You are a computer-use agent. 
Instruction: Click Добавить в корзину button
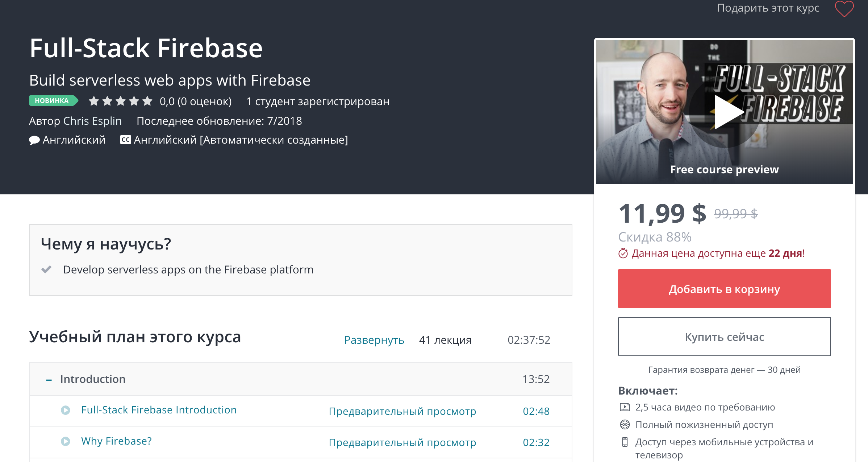point(724,289)
